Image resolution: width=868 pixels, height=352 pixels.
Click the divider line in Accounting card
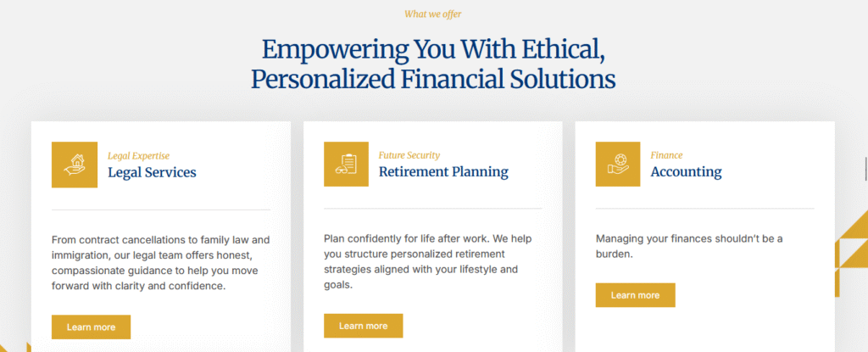(x=704, y=209)
